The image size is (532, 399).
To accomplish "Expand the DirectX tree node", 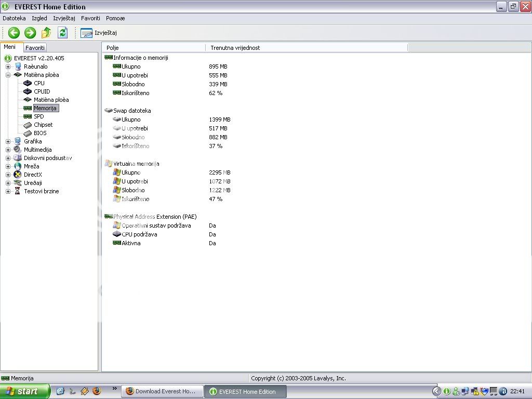I will [x=8, y=175].
